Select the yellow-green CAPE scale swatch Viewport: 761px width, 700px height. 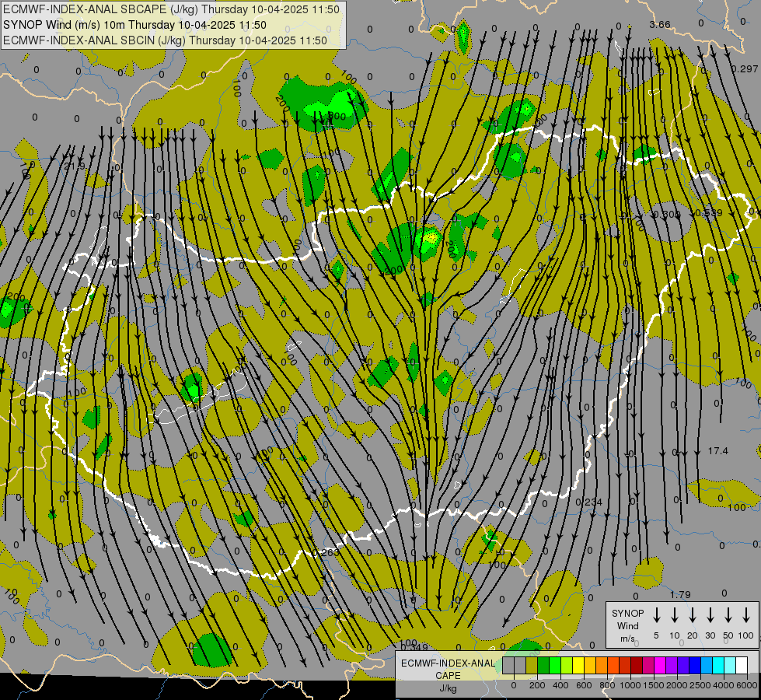[567, 665]
